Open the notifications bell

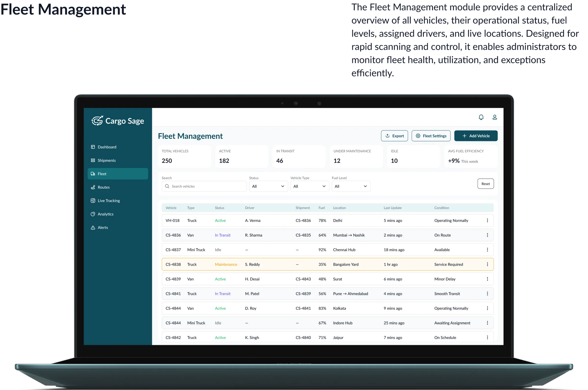[x=481, y=117]
